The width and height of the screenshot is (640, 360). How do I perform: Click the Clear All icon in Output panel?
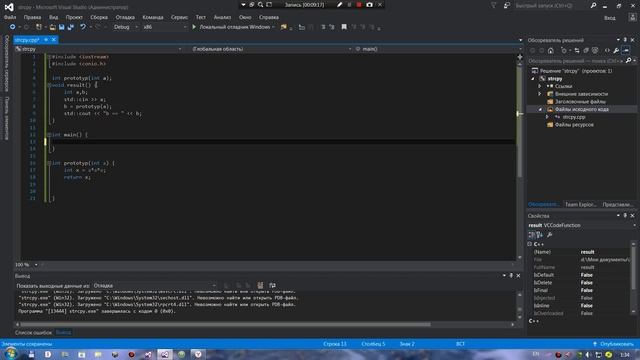[260, 285]
